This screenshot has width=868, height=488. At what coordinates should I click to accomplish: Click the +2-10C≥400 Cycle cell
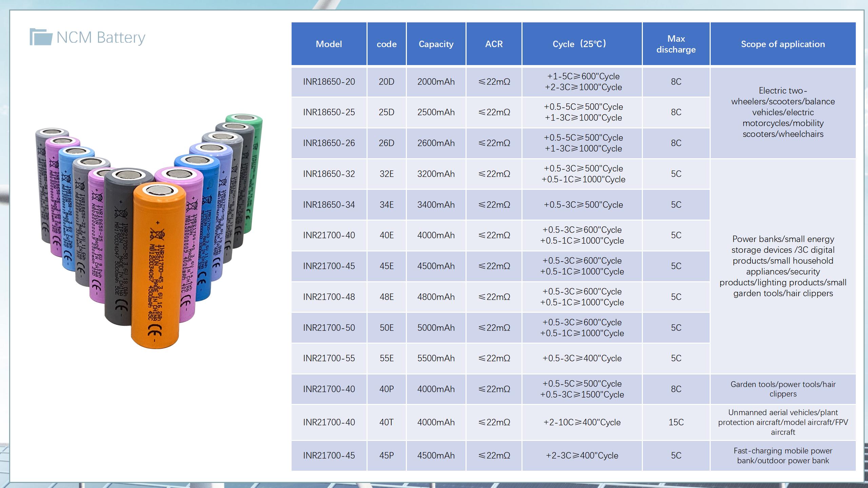(x=581, y=422)
